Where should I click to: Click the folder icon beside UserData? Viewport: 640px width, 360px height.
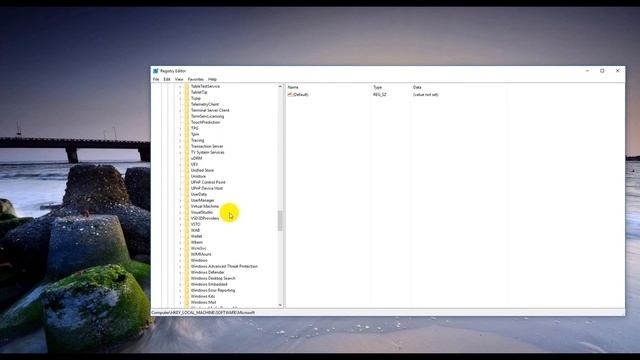click(x=187, y=194)
